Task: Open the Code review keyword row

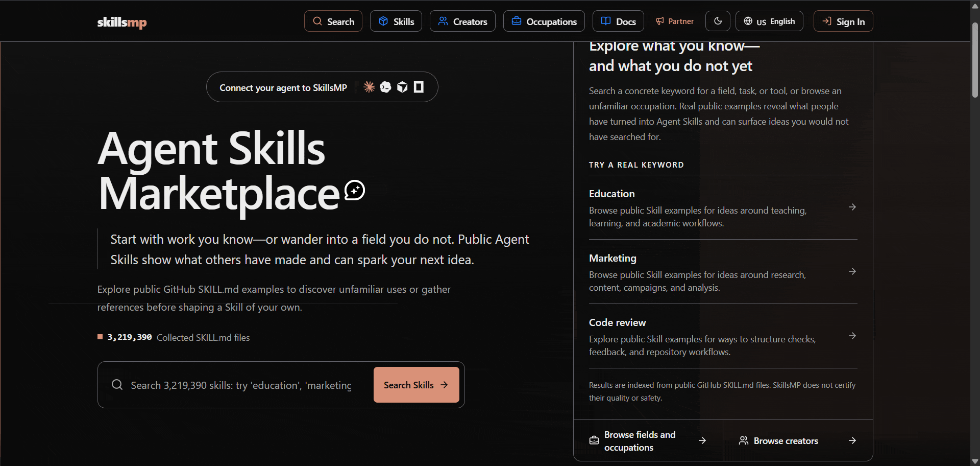Action: point(723,336)
